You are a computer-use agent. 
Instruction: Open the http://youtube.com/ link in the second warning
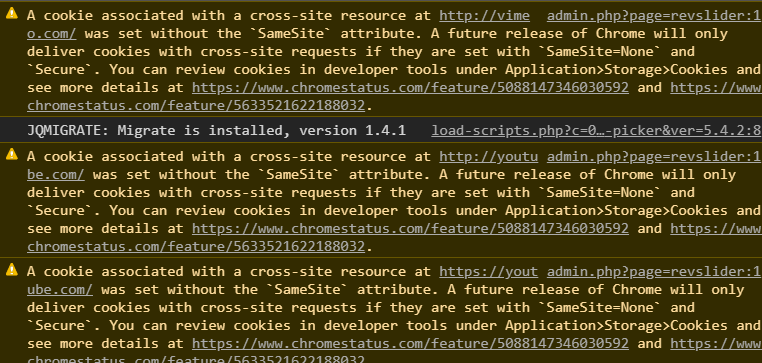coord(488,157)
